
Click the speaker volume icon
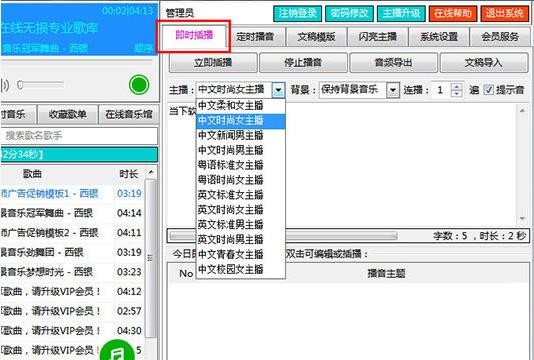pos(5,85)
